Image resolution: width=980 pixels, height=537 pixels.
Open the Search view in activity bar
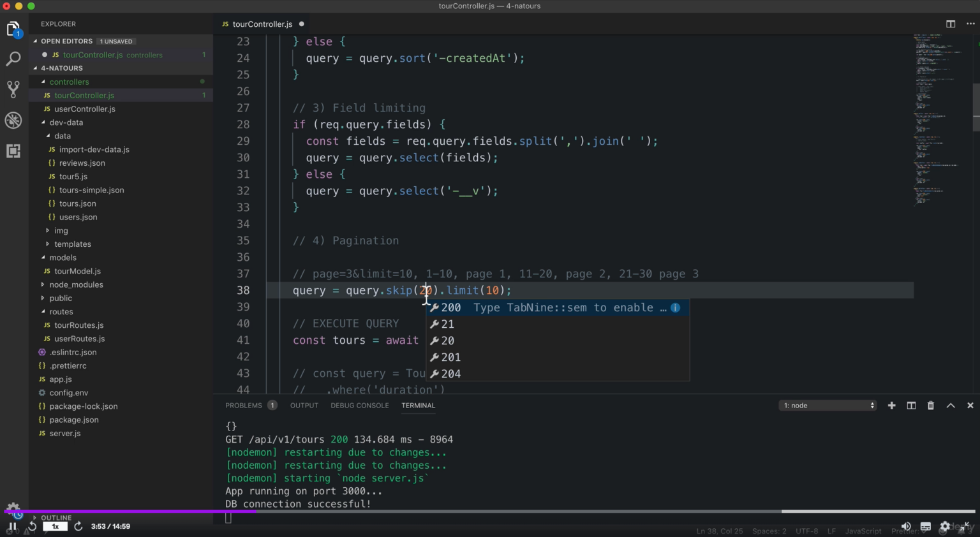13,59
